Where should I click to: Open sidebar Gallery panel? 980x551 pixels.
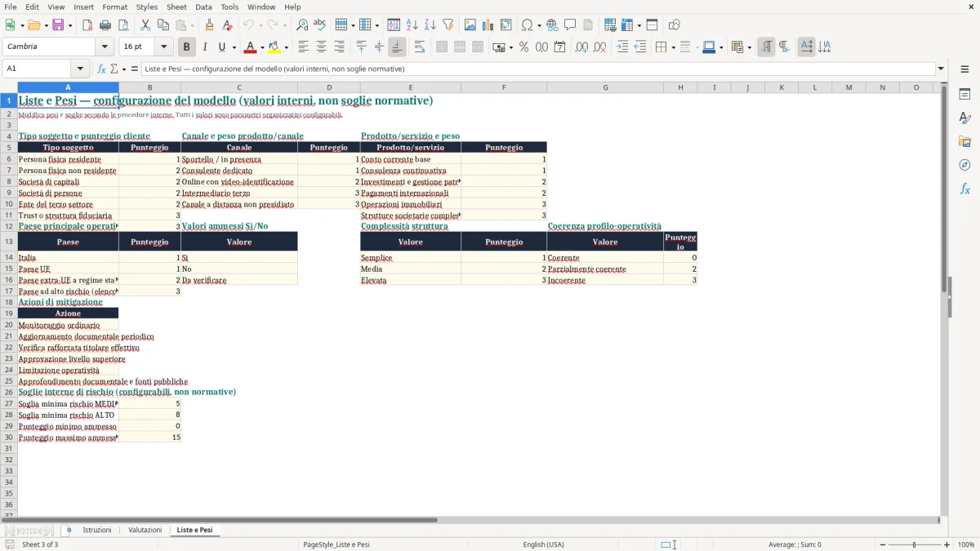(x=964, y=141)
